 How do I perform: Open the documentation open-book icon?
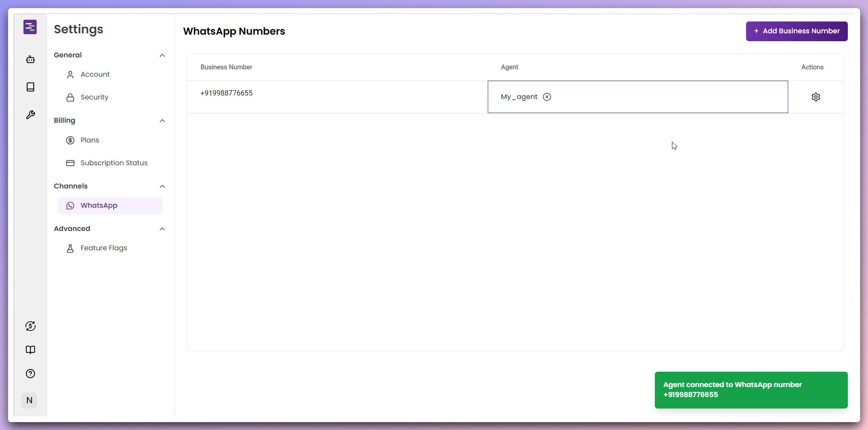(30, 350)
